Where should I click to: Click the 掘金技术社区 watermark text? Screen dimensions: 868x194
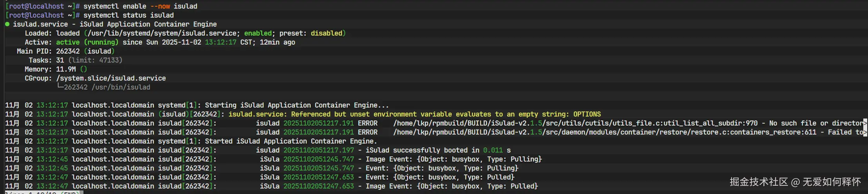tap(758, 182)
